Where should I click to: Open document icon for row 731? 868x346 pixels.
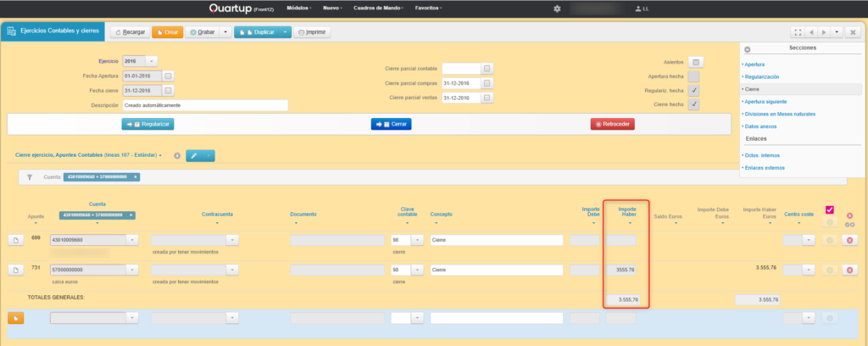click(15, 270)
